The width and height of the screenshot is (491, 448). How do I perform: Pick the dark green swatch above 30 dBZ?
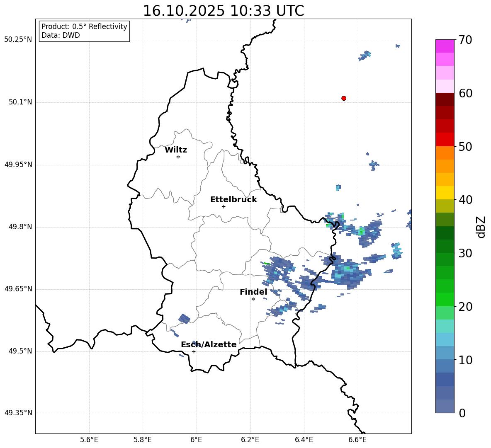click(x=445, y=246)
